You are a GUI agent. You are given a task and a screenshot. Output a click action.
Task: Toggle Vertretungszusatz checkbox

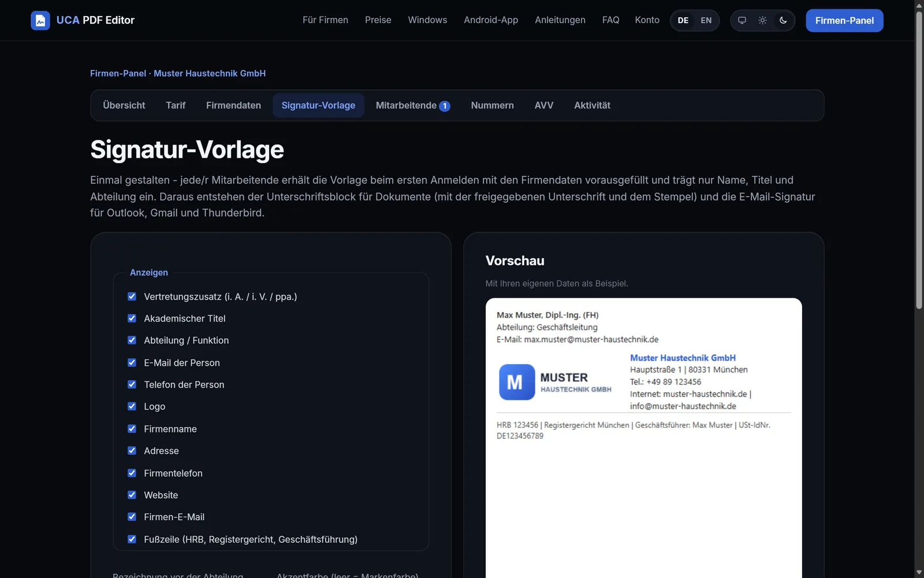pyautogui.click(x=132, y=297)
